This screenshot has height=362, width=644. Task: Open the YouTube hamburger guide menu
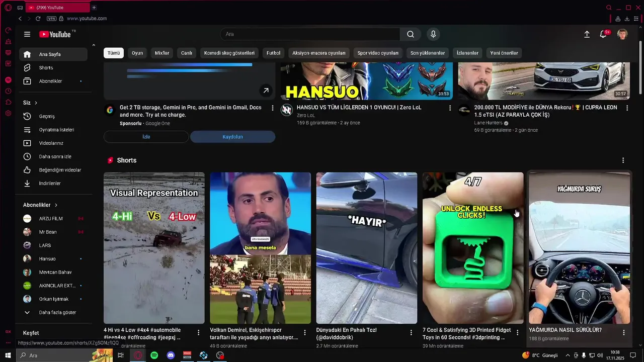[x=27, y=34]
